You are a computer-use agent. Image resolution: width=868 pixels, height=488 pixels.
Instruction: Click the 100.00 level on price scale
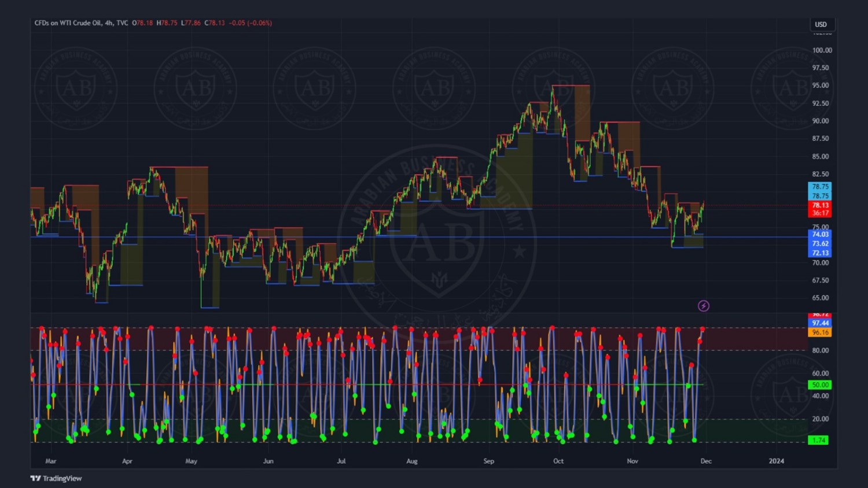click(822, 50)
